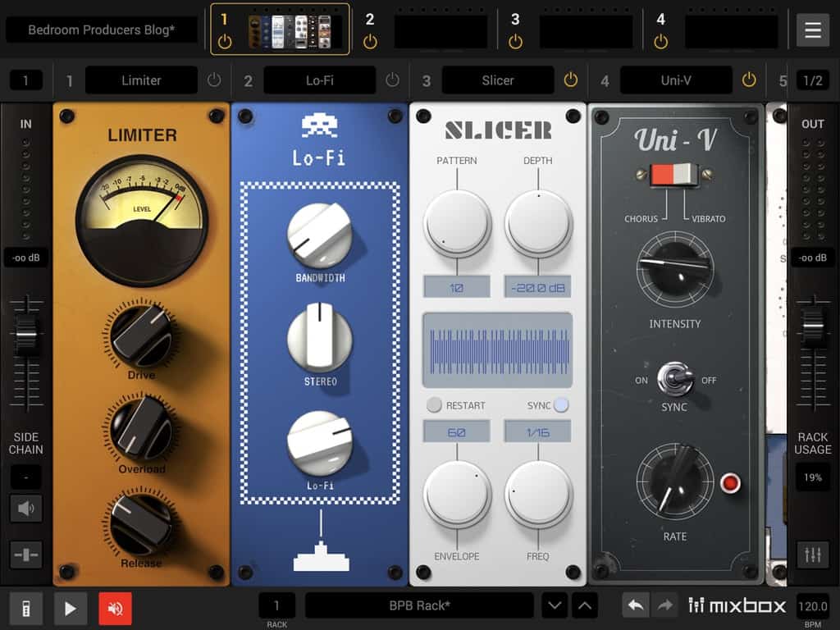Click the red mute speaker icon
Image resolution: width=840 pixels, height=630 pixels.
click(115, 608)
